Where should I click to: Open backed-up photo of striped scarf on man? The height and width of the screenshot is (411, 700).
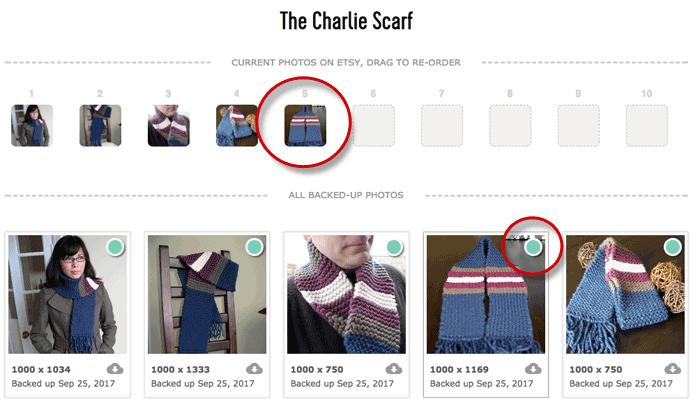point(346,295)
